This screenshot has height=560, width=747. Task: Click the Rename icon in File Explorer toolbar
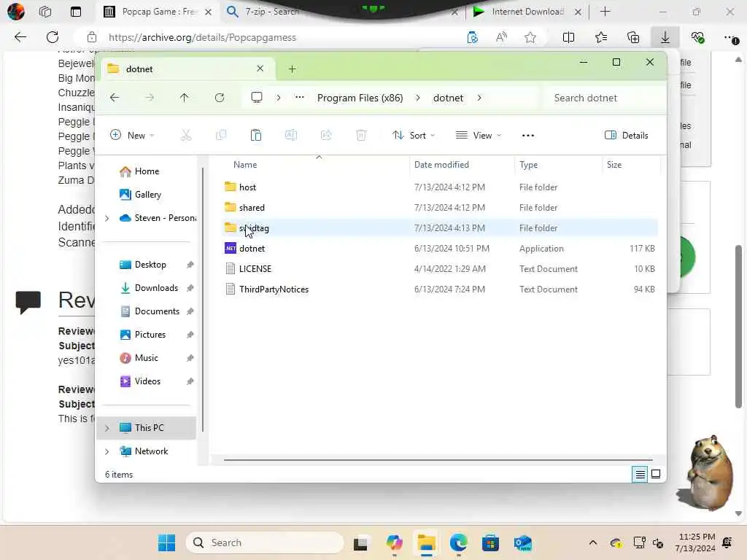(290, 135)
